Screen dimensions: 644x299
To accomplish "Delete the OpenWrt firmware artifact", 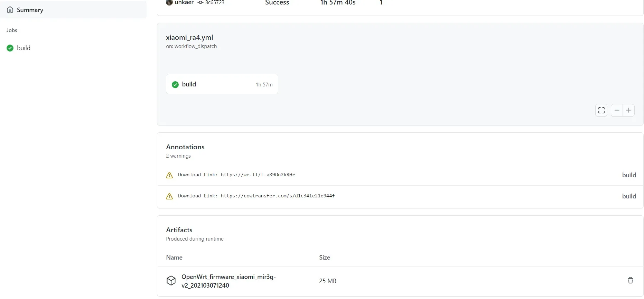I will [x=630, y=280].
